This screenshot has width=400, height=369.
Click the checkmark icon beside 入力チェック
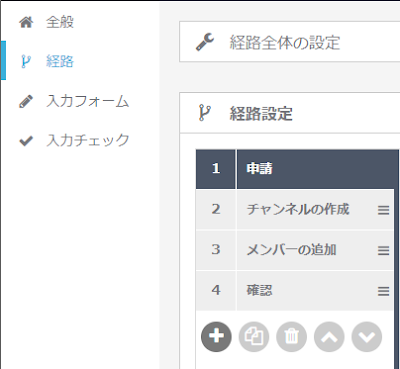pos(26,141)
